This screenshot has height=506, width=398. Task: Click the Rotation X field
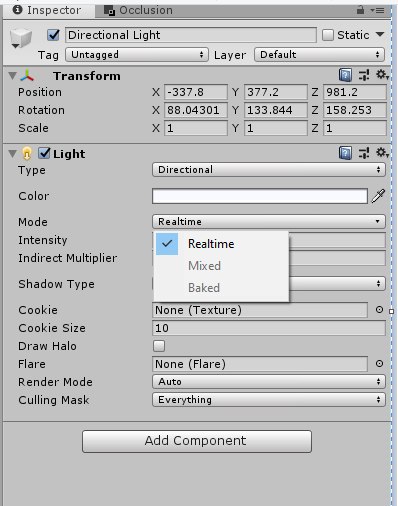pyautogui.click(x=196, y=110)
